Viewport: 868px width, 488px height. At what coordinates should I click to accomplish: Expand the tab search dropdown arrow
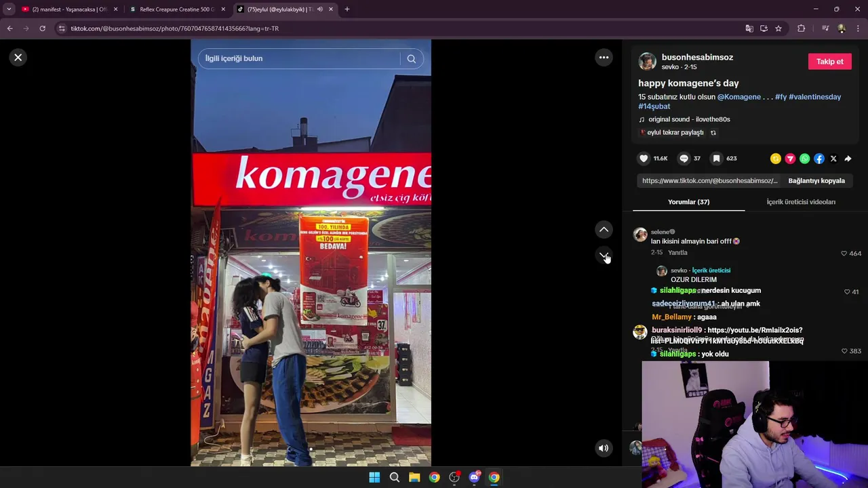[9, 9]
